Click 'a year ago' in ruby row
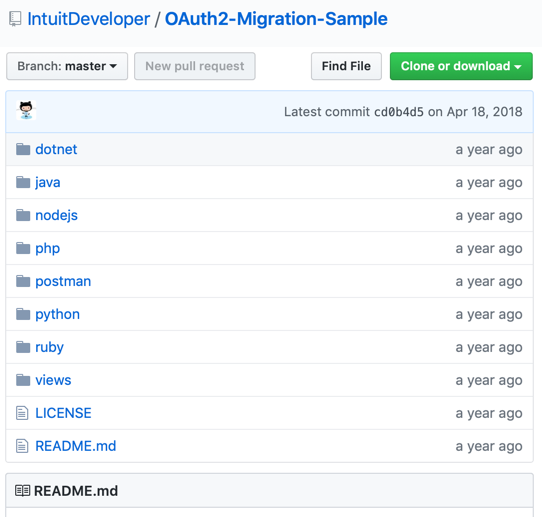542x517 pixels. click(489, 348)
